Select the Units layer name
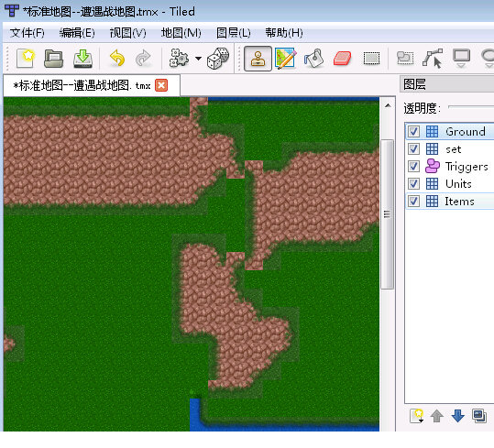This screenshot has width=494, height=448. (x=458, y=184)
